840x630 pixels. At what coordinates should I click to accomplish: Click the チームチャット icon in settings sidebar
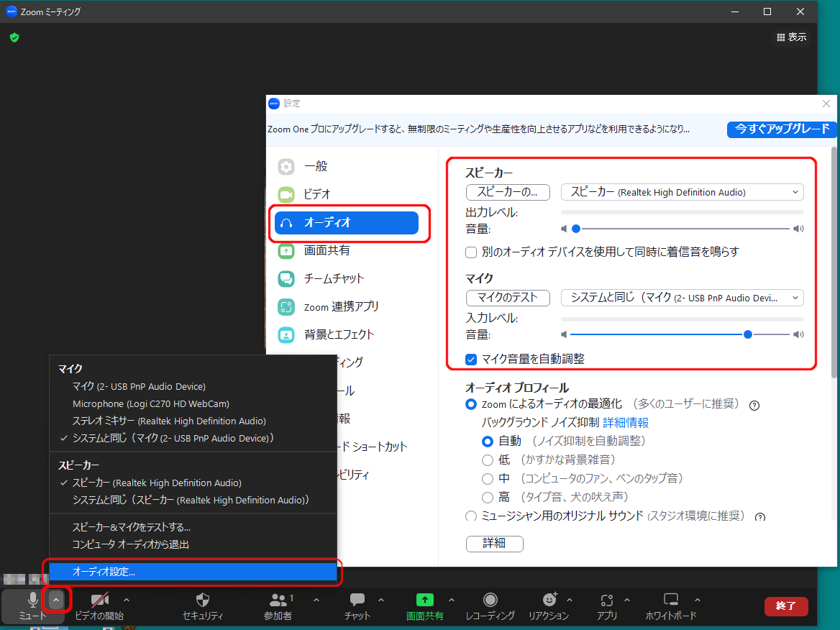(286, 278)
